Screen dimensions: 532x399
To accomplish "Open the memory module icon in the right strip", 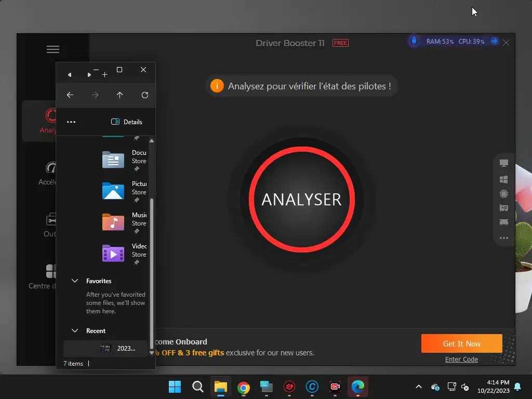I will [x=504, y=222].
